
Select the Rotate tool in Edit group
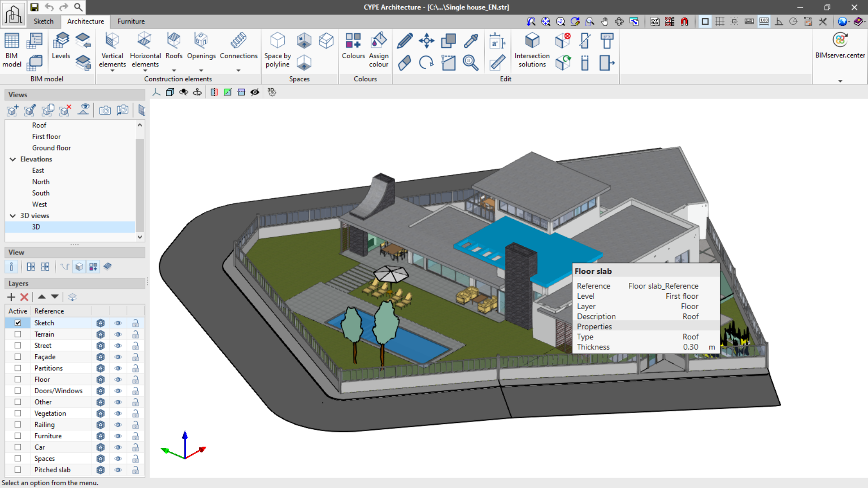click(x=426, y=62)
